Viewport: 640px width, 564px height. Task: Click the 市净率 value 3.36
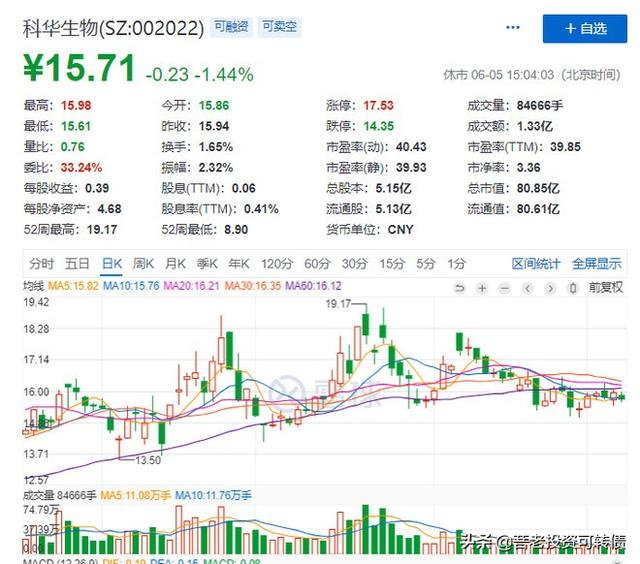(529, 167)
